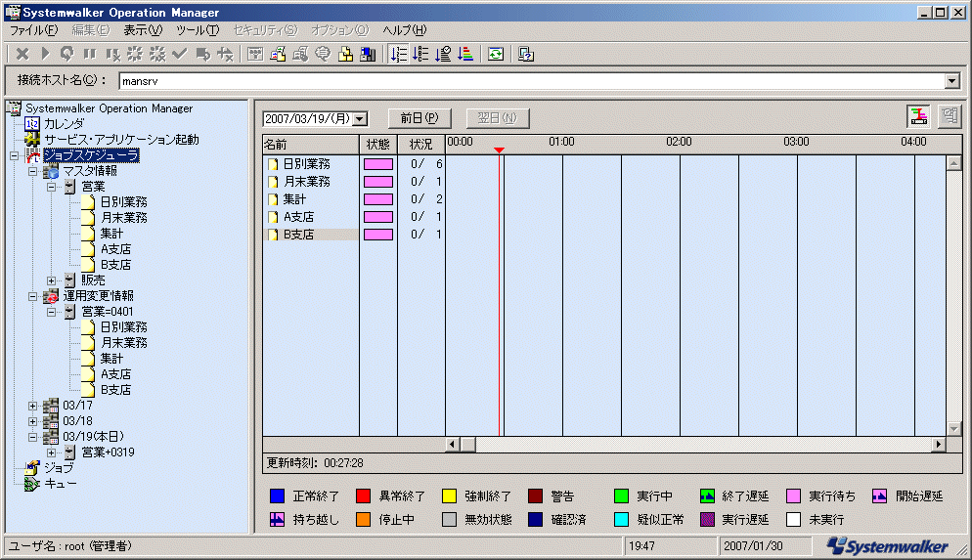Select 集計 under 営業=0401 in tree
The image size is (972, 560).
[111, 359]
